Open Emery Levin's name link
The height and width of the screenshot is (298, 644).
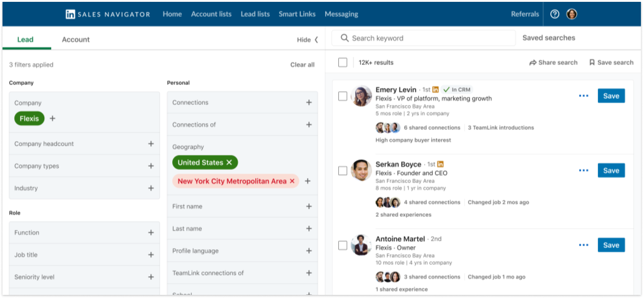tap(396, 89)
